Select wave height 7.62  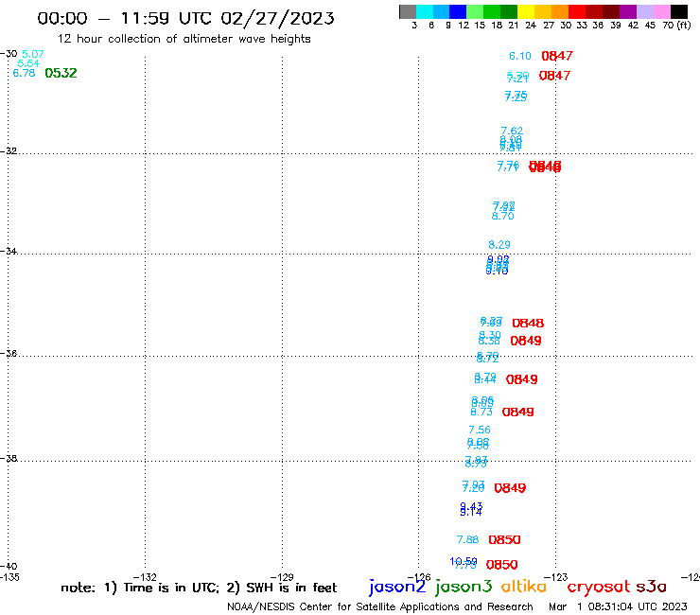[x=512, y=131]
